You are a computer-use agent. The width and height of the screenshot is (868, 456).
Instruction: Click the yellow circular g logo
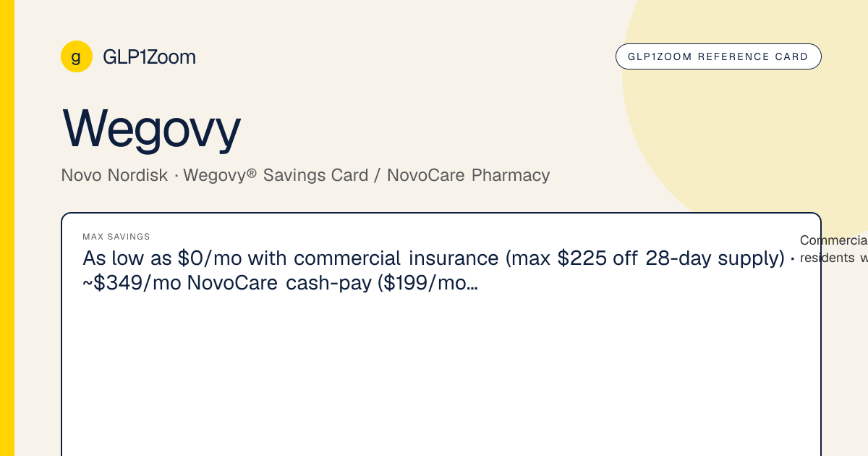77,56
